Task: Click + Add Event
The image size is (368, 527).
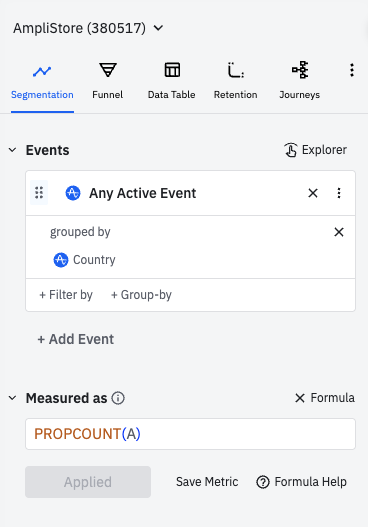Action: (76, 339)
